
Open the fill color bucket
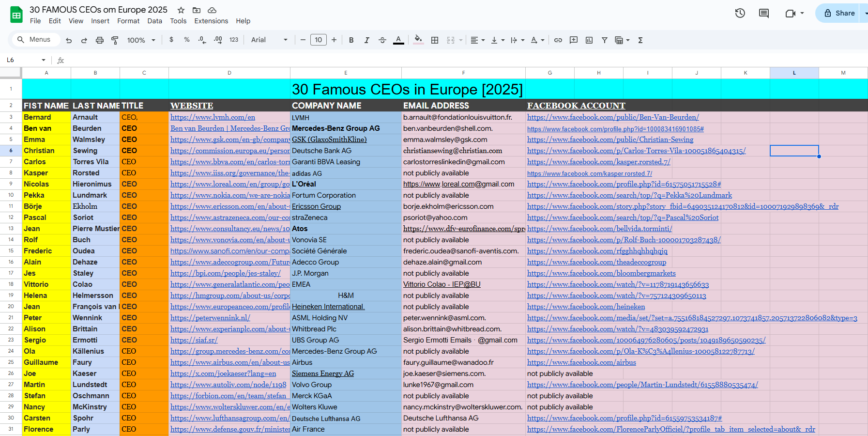pyautogui.click(x=419, y=40)
